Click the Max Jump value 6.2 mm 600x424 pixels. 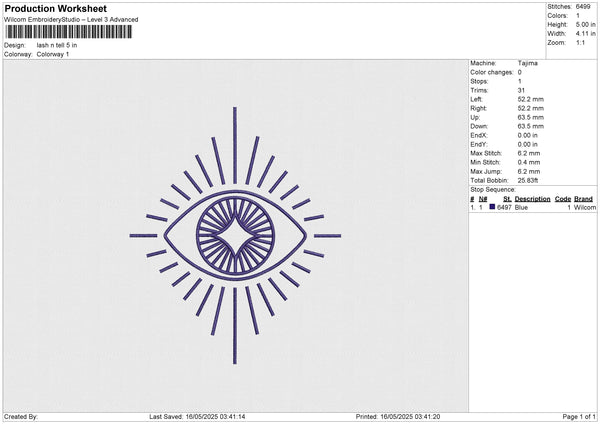click(529, 171)
